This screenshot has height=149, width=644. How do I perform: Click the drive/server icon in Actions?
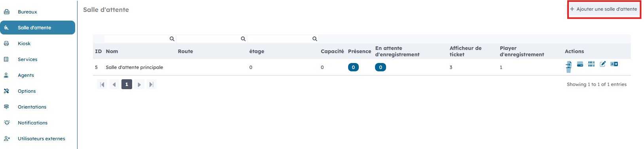coord(580,64)
